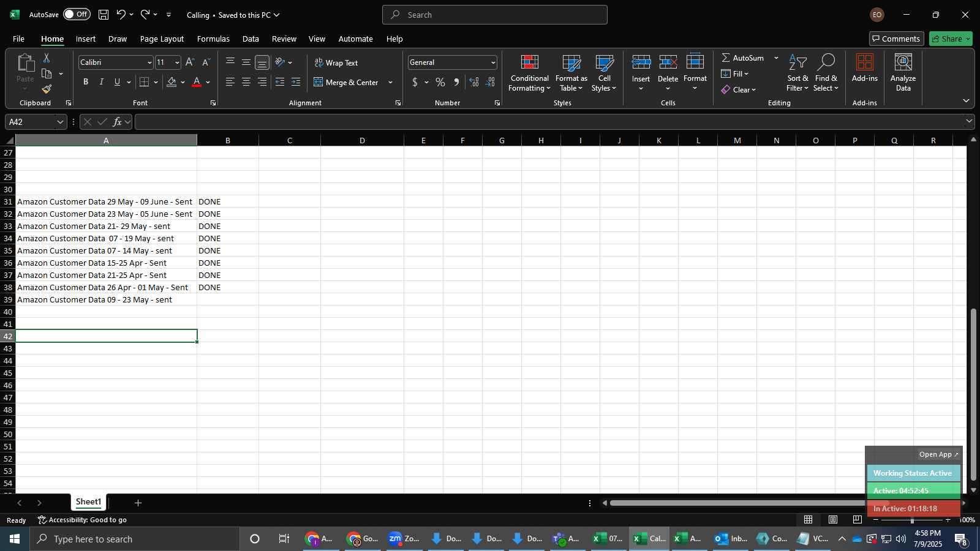
Task: Select the Format Painter brush
Action: [x=47, y=89]
